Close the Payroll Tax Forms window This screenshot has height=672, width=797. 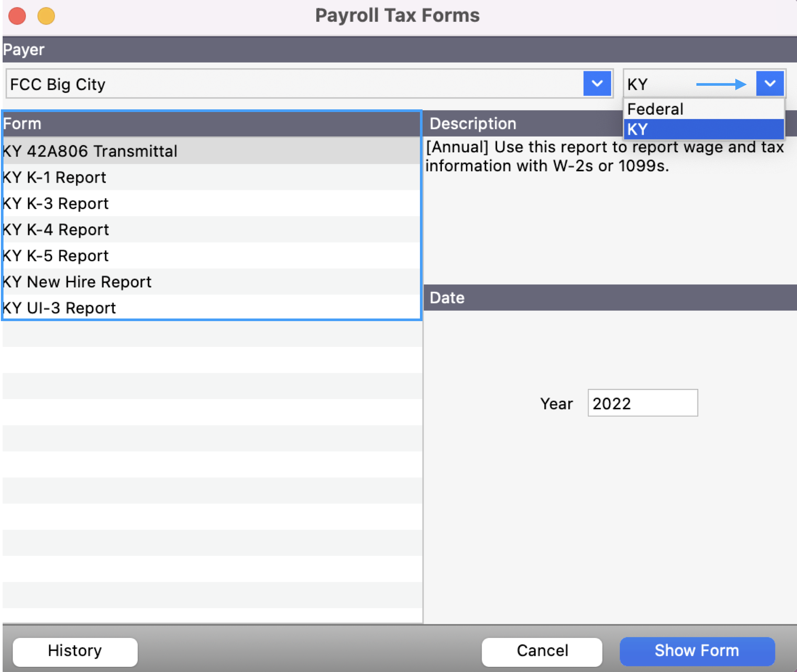pyautogui.click(x=17, y=16)
